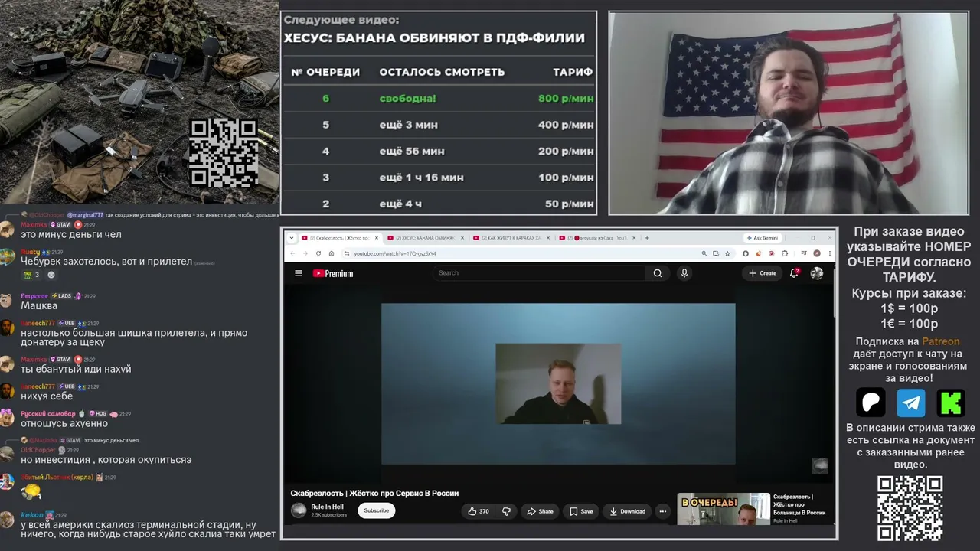
Task: Select the Скабрезлость active browser tab
Action: coord(339,238)
